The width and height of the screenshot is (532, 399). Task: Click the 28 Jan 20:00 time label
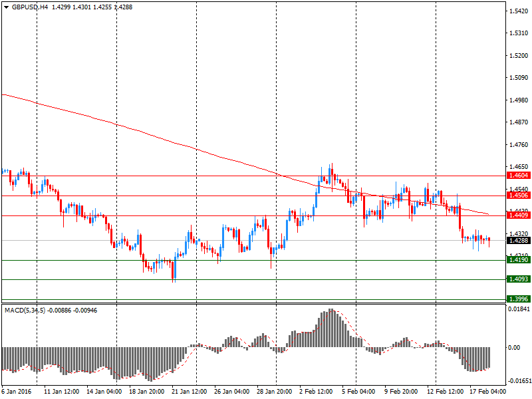tap(275, 392)
